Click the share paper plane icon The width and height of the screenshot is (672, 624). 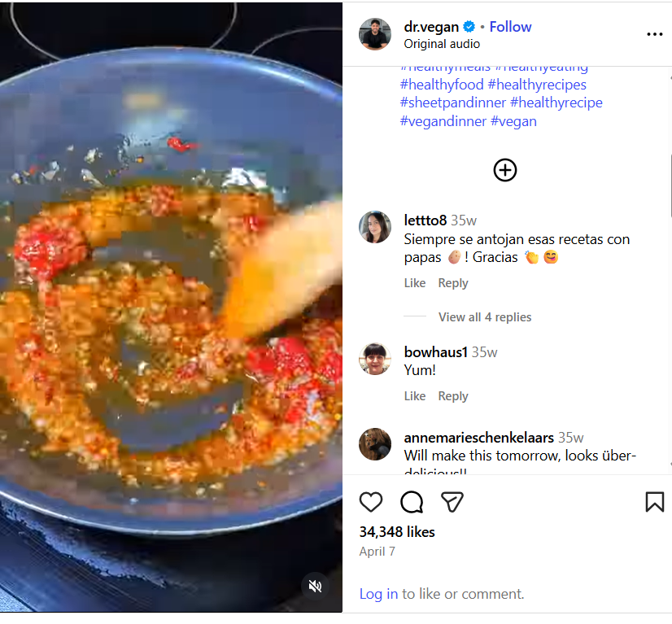(452, 502)
